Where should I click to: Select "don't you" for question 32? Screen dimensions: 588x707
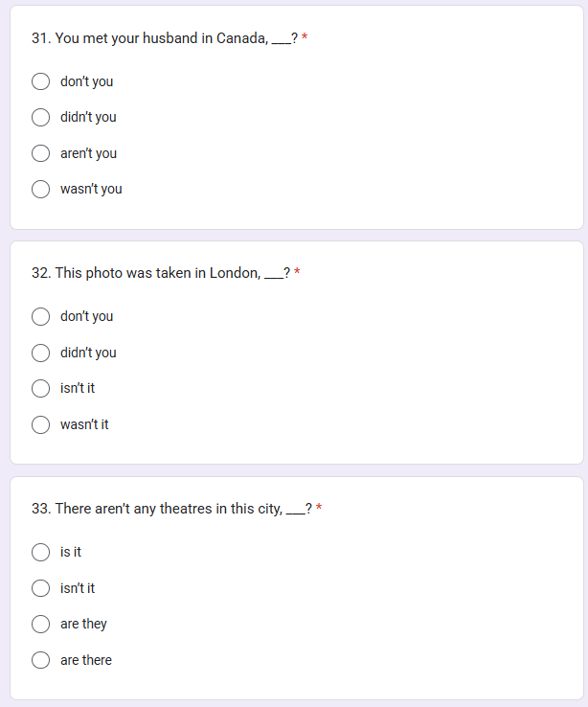[40, 316]
